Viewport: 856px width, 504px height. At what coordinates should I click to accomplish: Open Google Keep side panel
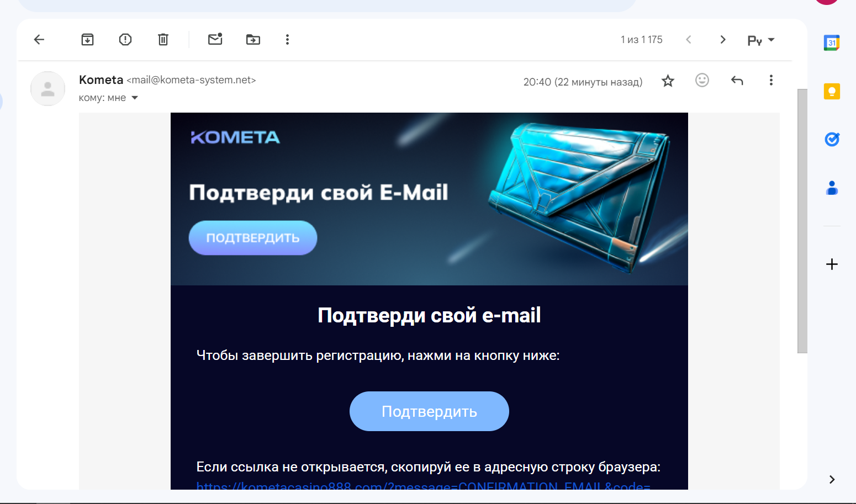[x=832, y=91]
